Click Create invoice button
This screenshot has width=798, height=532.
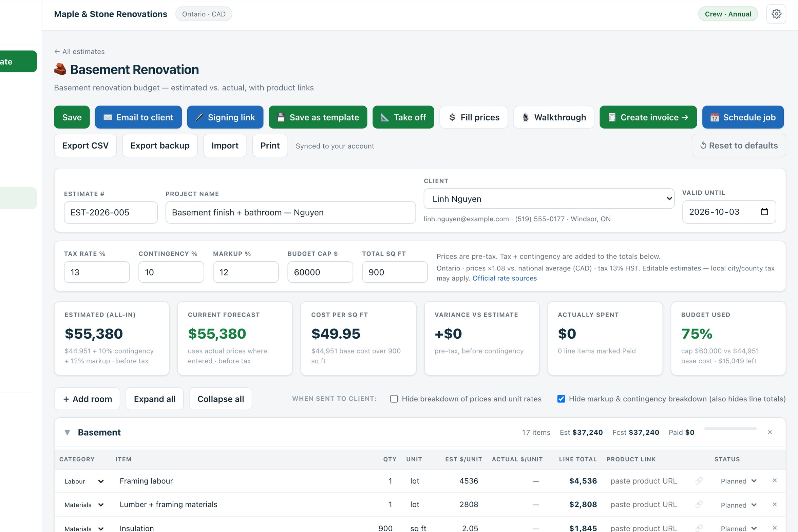tap(648, 117)
